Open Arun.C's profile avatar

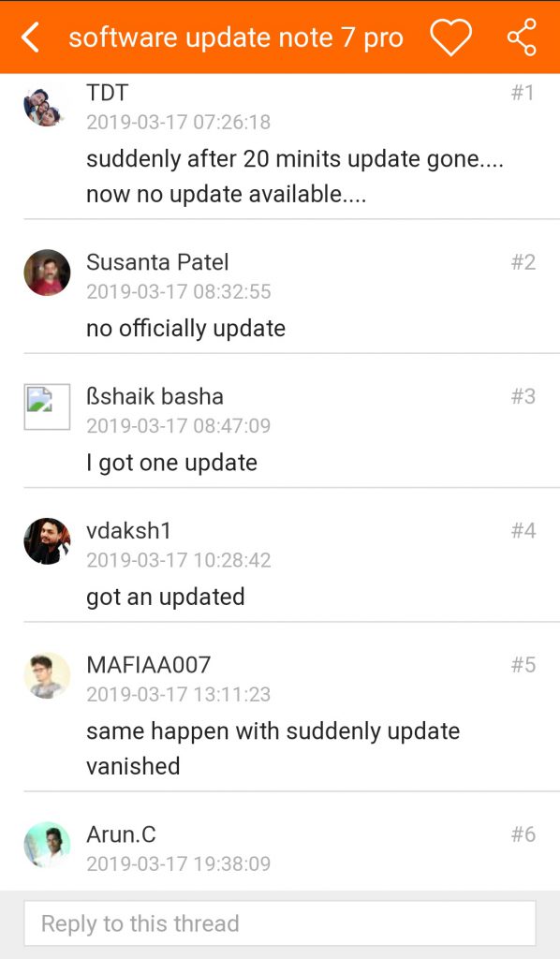tap(47, 845)
